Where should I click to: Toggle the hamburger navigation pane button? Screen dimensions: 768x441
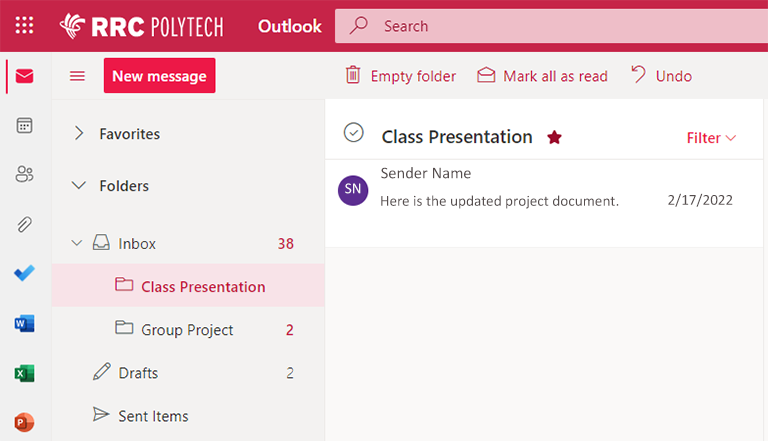pyautogui.click(x=77, y=76)
